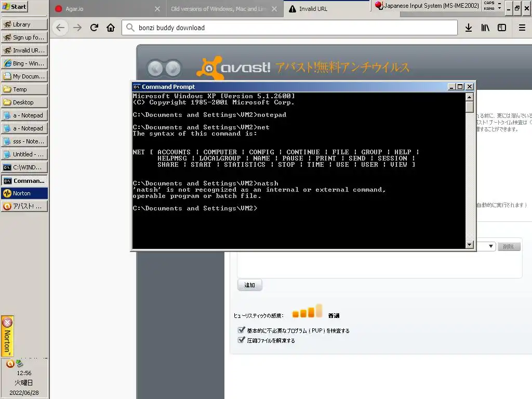
Task: Switch to Norton taskbar item
Action: (24, 193)
